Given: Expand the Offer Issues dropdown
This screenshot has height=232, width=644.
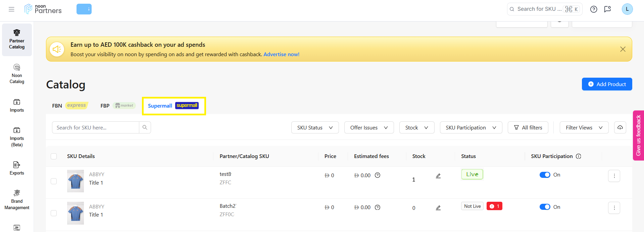Looking at the screenshot, I should [369, 127].
